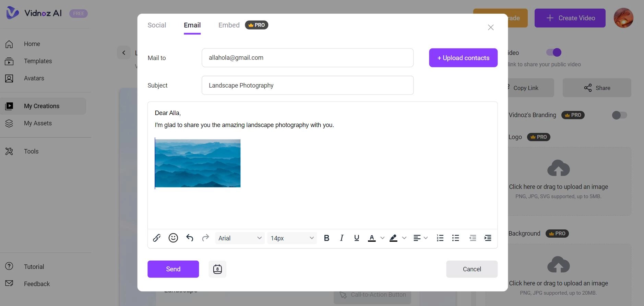Undo the last edit
The width and height of the screenshot is (644, 306).
[190, 238]
